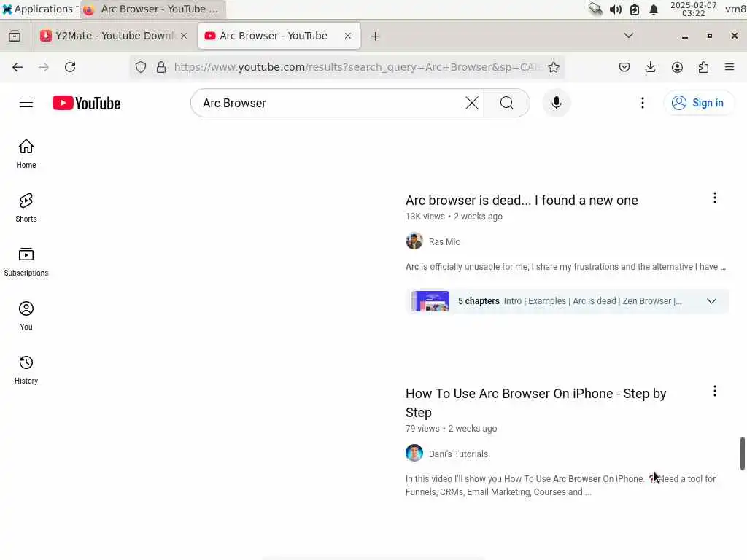Click the network connection tray icon
Screen dimensions: 747x560
[x=595, y=9]
